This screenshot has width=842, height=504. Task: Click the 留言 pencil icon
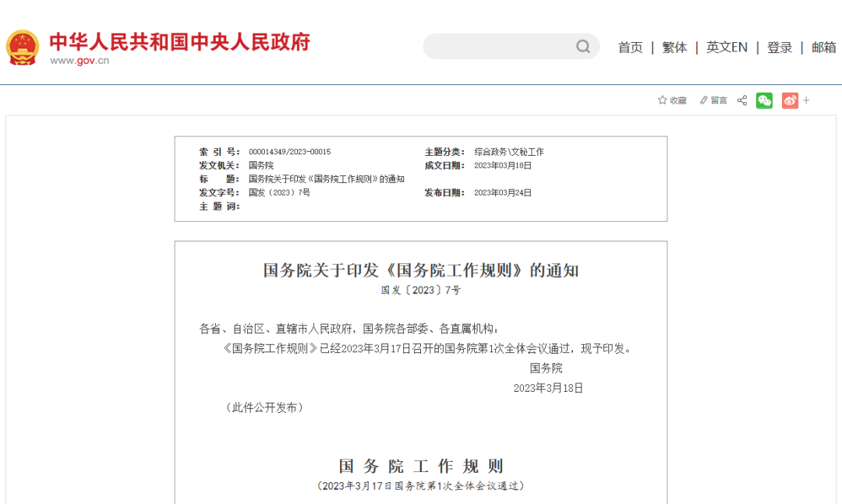[x=704, y=100]
